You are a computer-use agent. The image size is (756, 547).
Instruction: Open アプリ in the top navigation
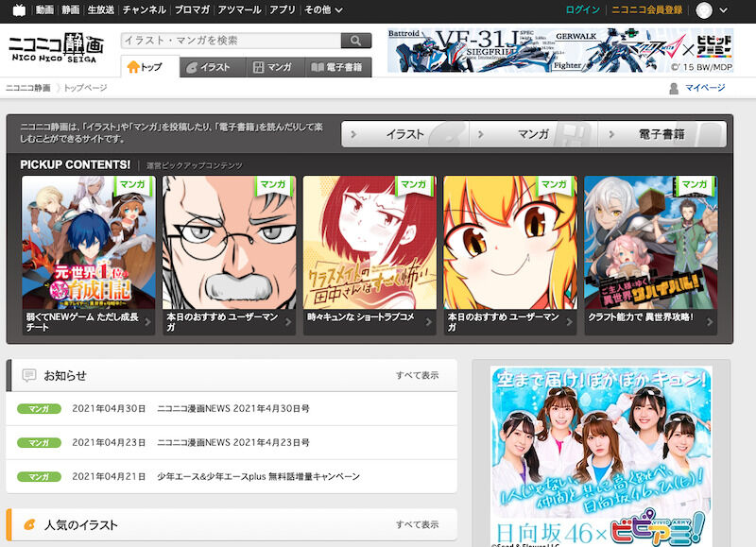coord(283,9)
